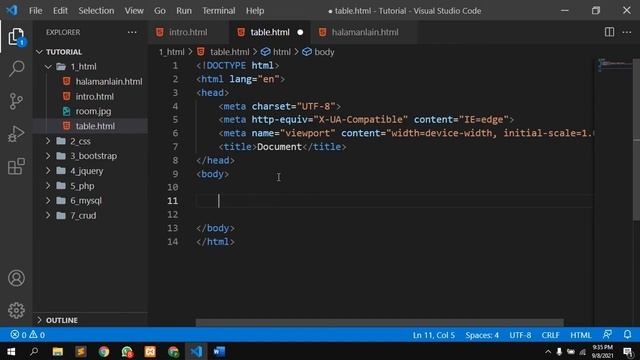Screen dimensions: 640x360
Task: Open File Explorer from taskbar
Action: click(x=58, y=351)
